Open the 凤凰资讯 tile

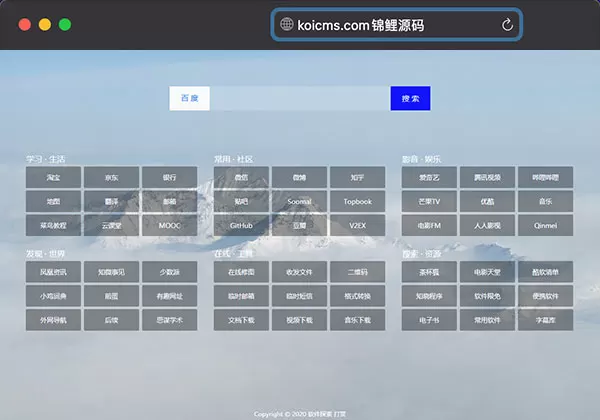point(54,272)
